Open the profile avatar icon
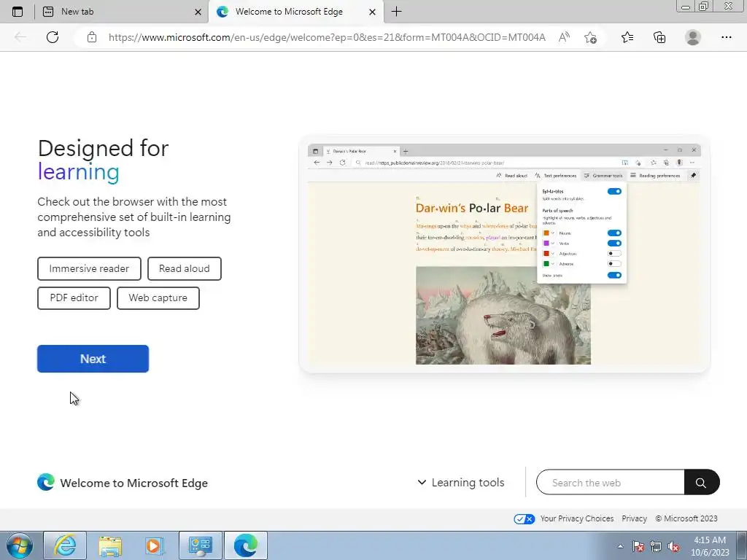Viewport: 747px width, 560px height. click(693, 37)
